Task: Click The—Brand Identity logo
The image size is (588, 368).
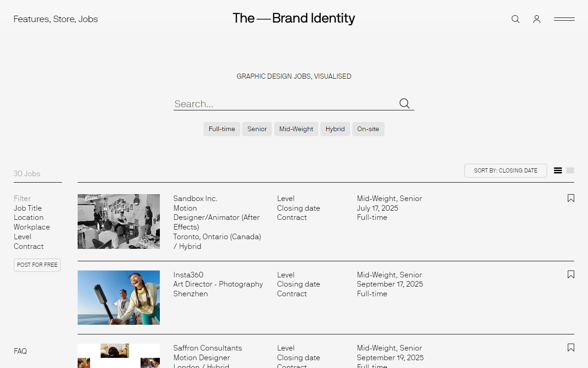Action: pyautogui.click(x=294, y=18)
